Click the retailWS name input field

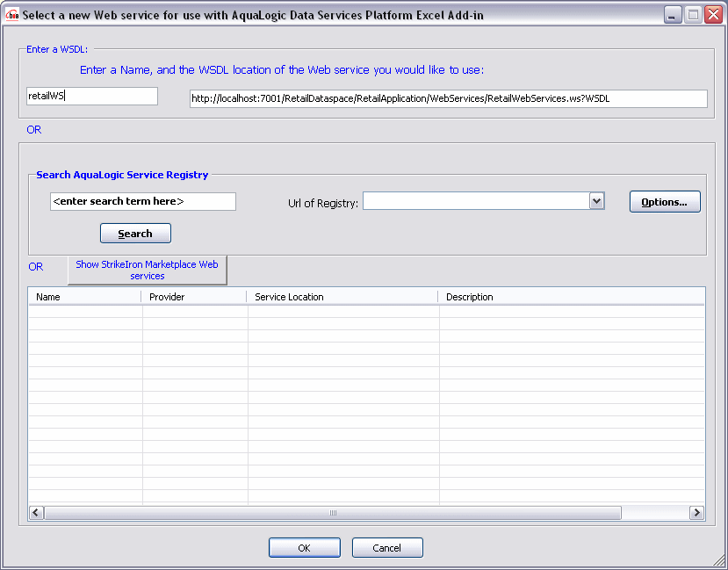(92, 96)
